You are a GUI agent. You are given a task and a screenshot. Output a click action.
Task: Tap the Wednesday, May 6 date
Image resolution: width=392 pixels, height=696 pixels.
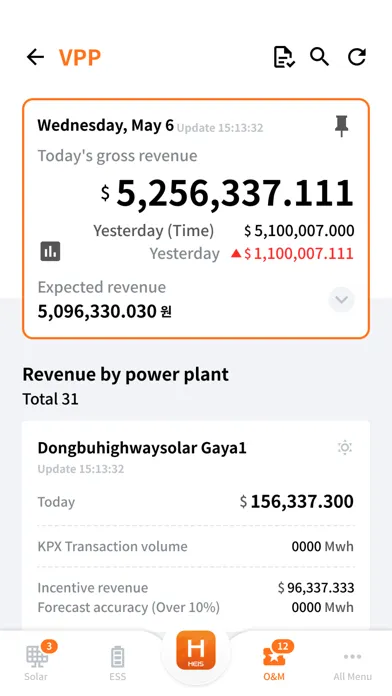point(106,126)
